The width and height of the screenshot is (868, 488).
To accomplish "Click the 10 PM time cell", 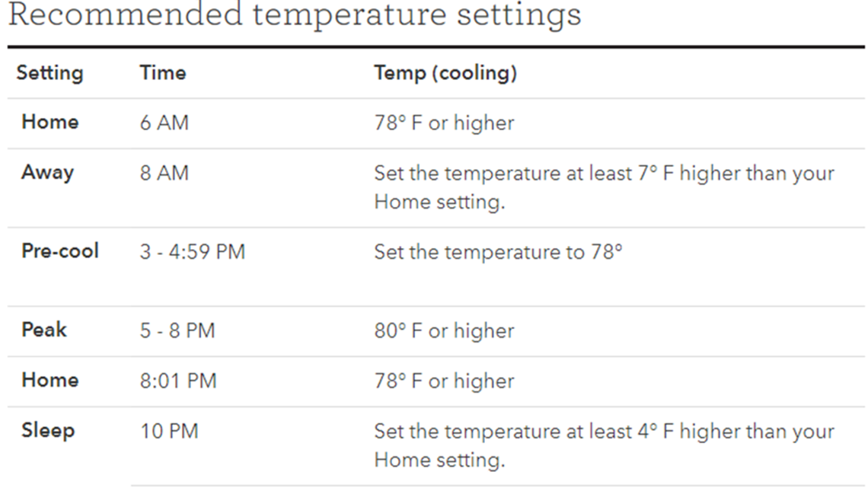I will [169, 432].
